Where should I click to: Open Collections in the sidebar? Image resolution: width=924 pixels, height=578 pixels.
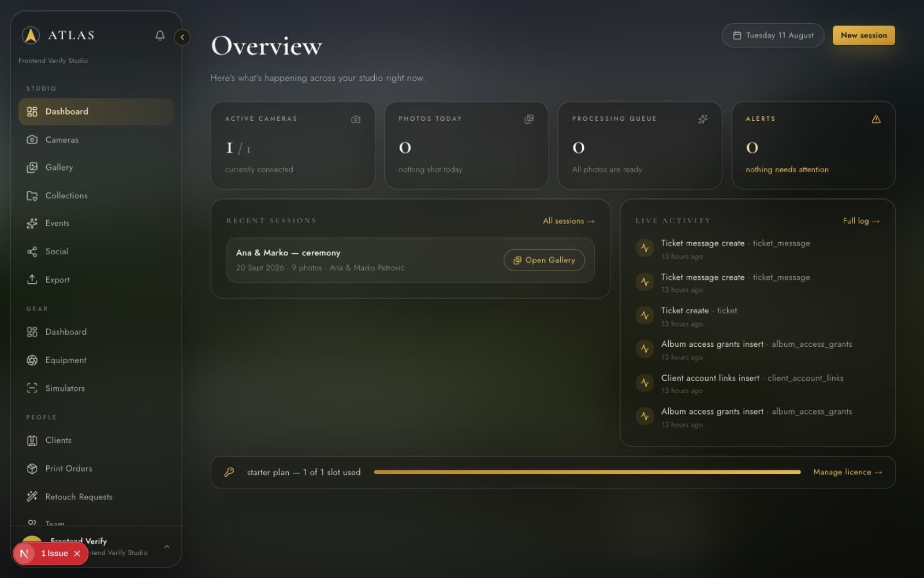[x=96, y=196]
